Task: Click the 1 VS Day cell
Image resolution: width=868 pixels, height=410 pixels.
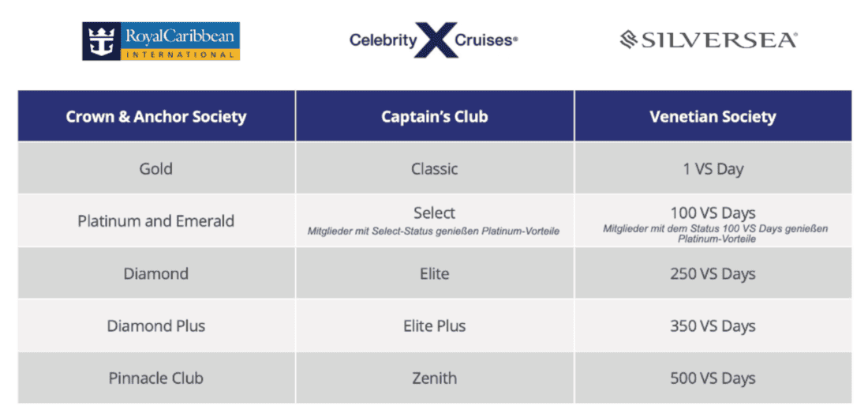Action: [713, 168]
